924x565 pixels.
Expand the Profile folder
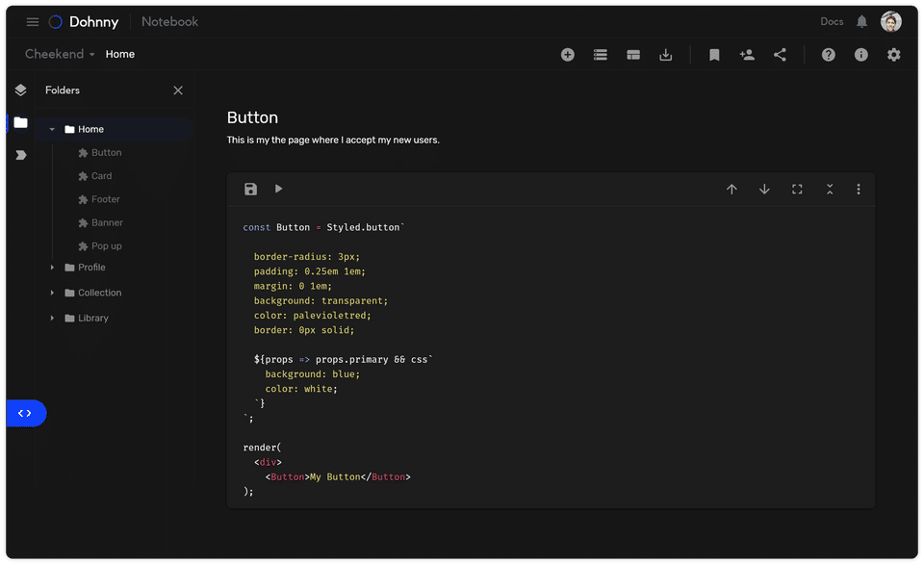[x=53, y=268]
